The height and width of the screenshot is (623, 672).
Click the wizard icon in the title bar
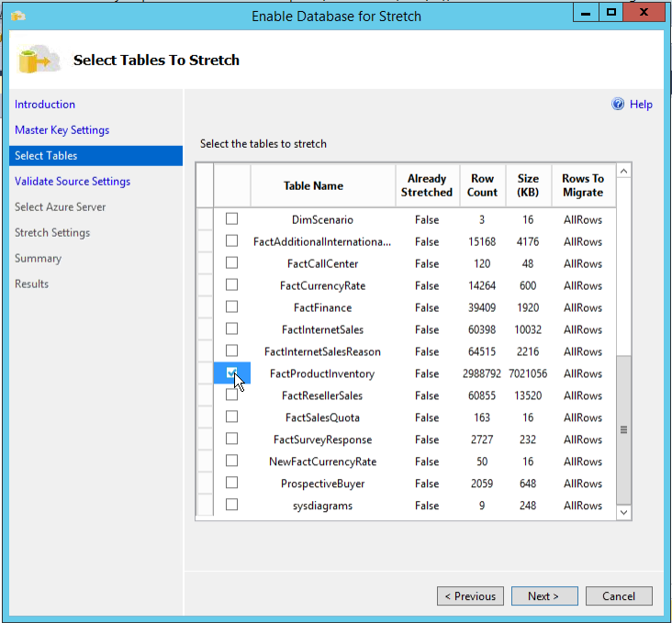[18, 17]
